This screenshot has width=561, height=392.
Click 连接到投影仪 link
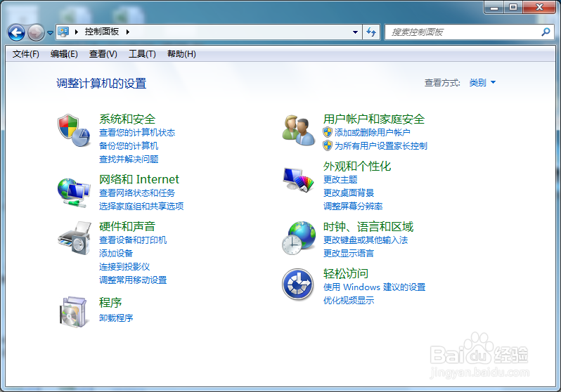[124, 267]
